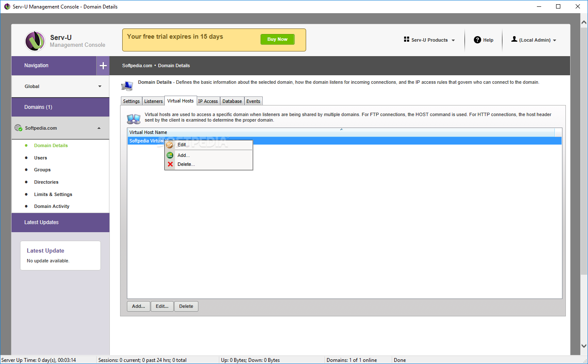Click Up: 0 Bytes status entry
This screenshot has height=364, width=588.
(x=250, y=360)
